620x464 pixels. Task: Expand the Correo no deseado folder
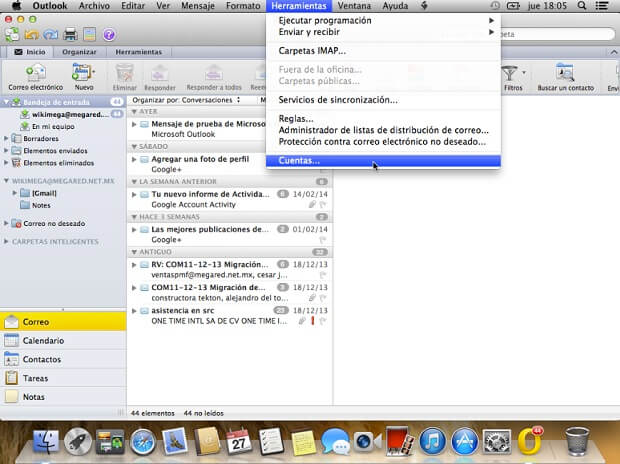6,223
